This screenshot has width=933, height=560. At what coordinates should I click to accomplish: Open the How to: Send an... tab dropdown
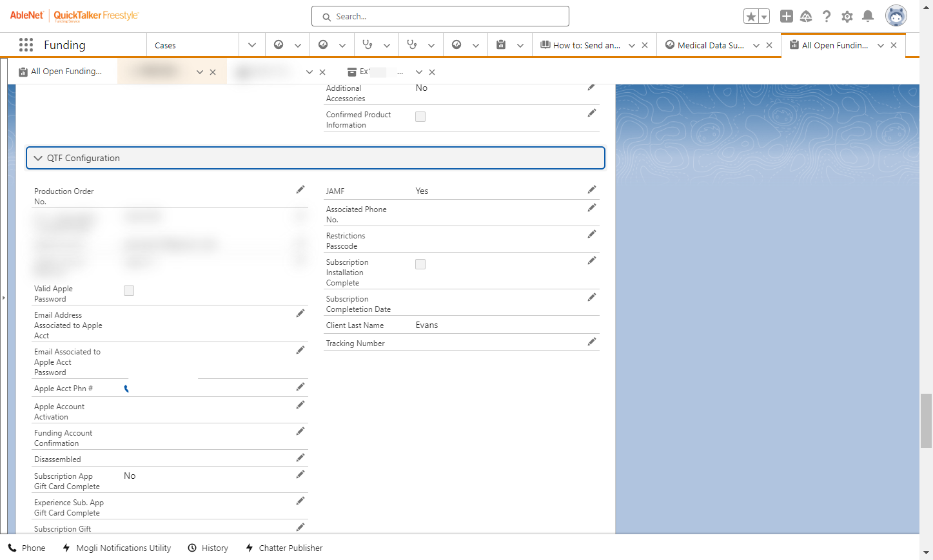click(x=632, y=46)
